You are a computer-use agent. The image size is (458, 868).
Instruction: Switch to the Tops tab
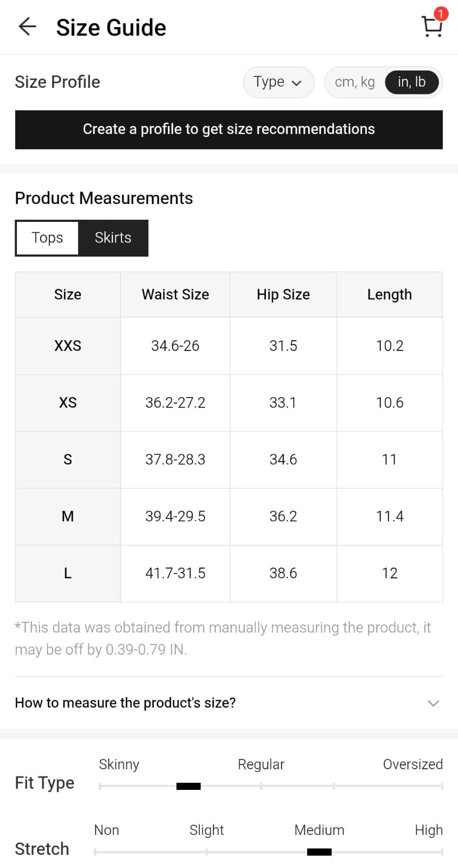[47, 238]
